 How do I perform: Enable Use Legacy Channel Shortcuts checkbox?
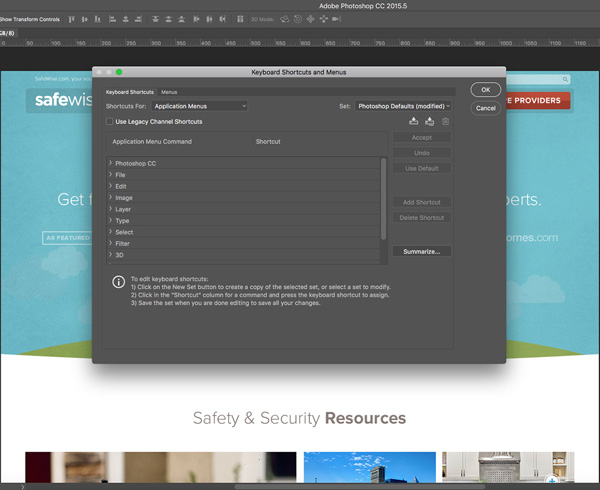coord(109,121)
